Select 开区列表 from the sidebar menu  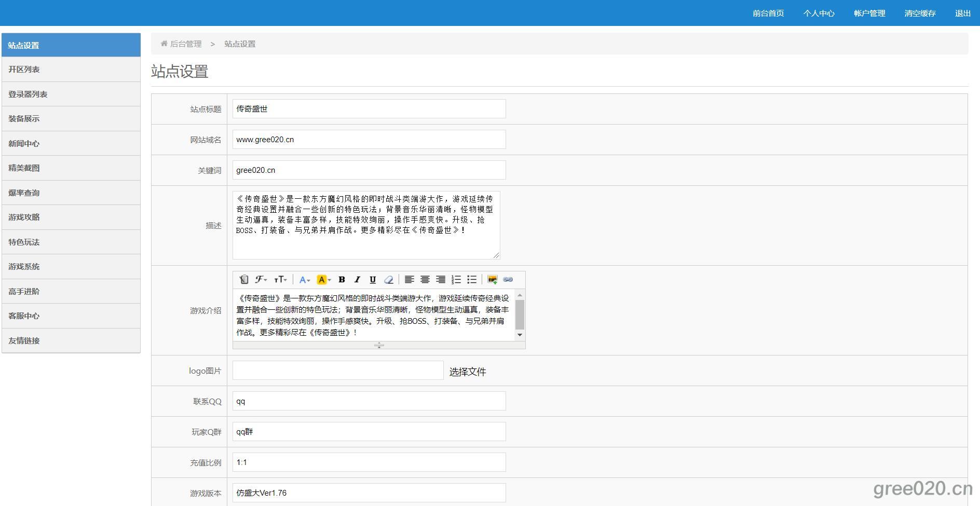tap(24, 70)
